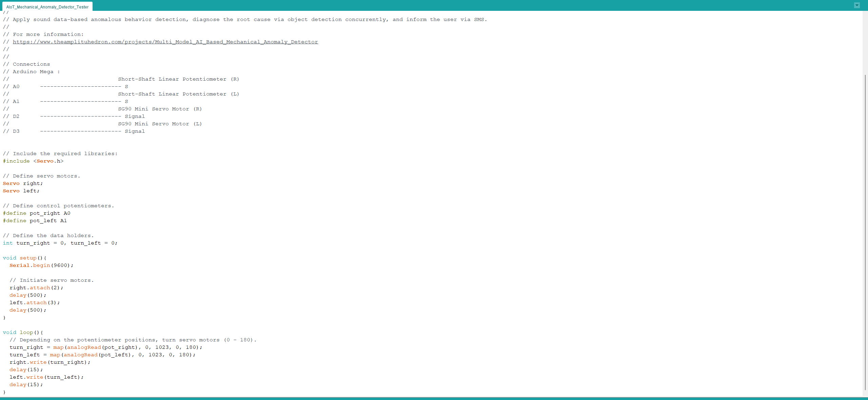868x400 pixels.
Task: Click the 'Servo right;' declaration line
Action: (x=23, y=183)
